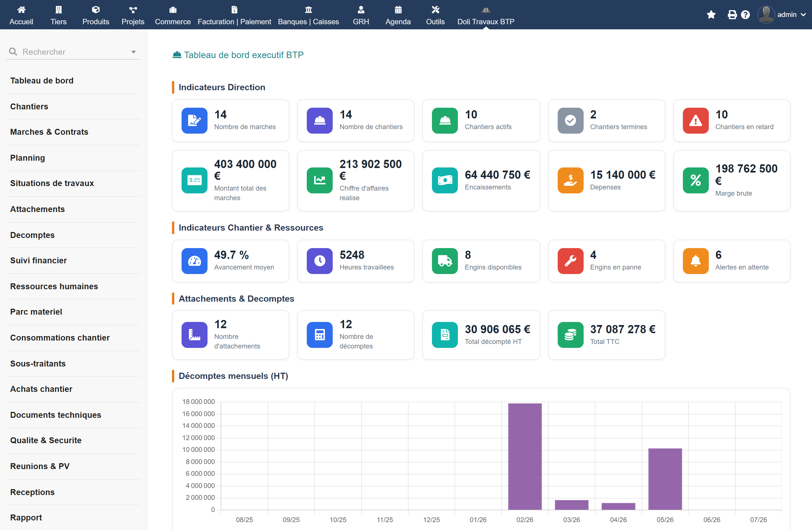This screenshot has height=530, width=812.
Task: Open the Chantiers sidebar link
Action: 29,106
